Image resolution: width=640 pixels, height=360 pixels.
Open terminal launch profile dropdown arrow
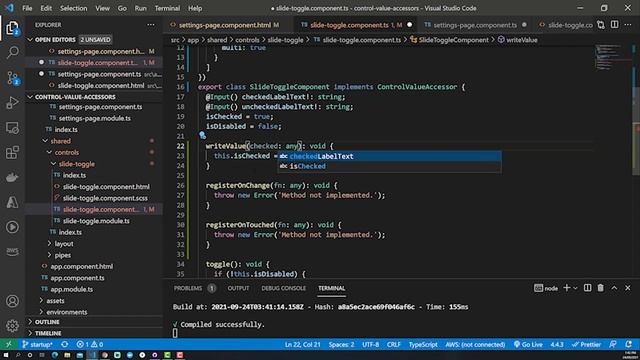click(x=575, y=288)
